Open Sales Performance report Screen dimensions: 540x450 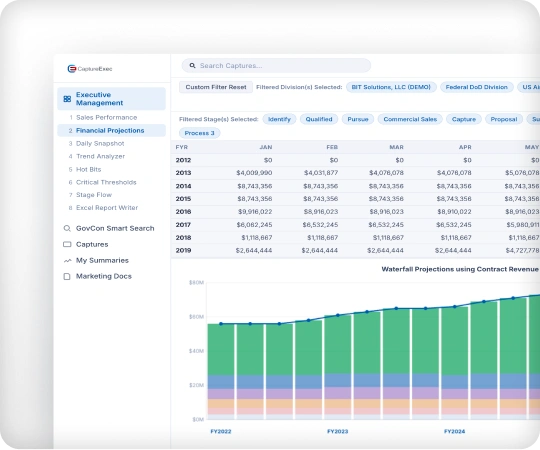point(106,117)
